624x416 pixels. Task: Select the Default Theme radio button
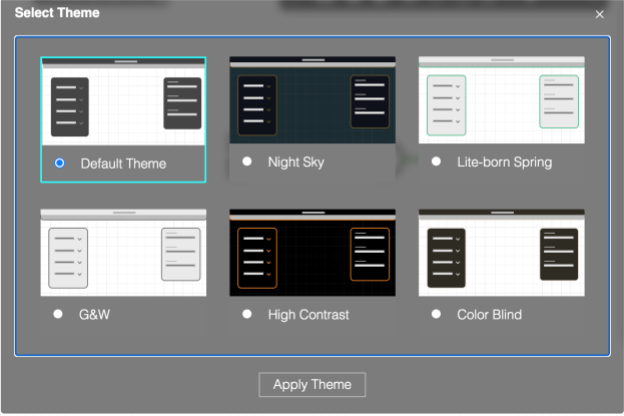coord(60,163)
